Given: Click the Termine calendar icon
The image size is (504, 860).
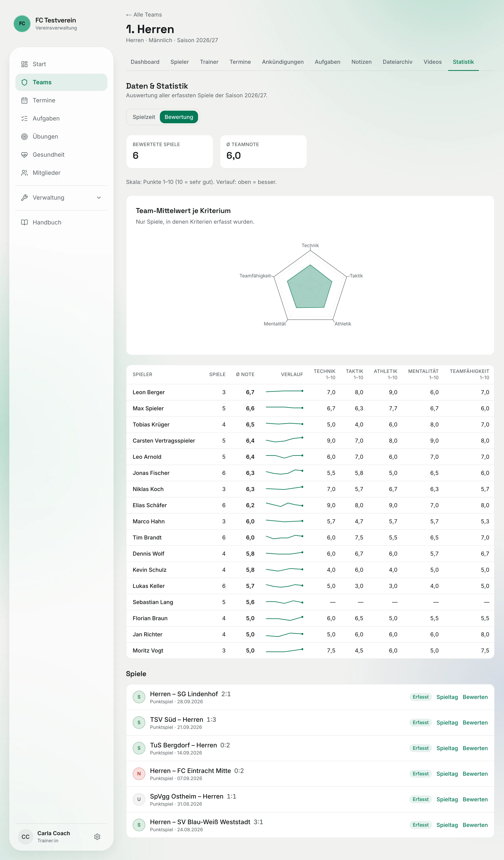Looking at the screenshot, I should point(24,100).
